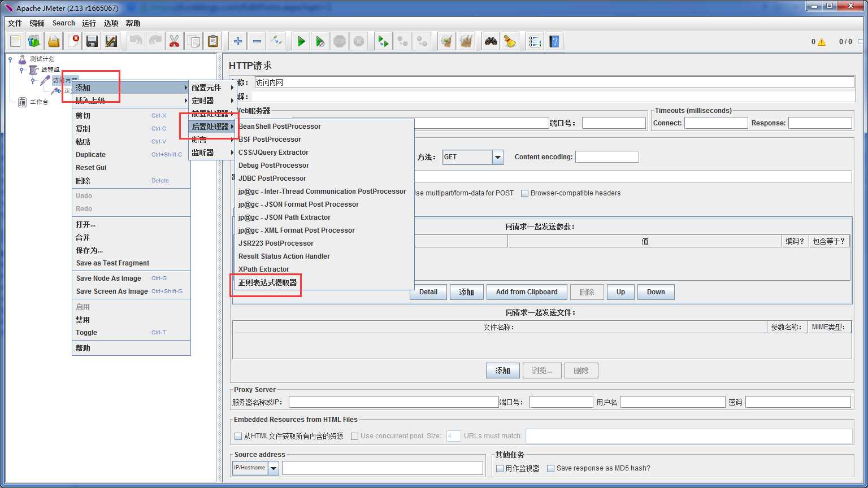Choose CSS/JQuery Extractor menu item
Image resolution: width=868 pixels, height=488 pixels.
click(x=324, y=152)
